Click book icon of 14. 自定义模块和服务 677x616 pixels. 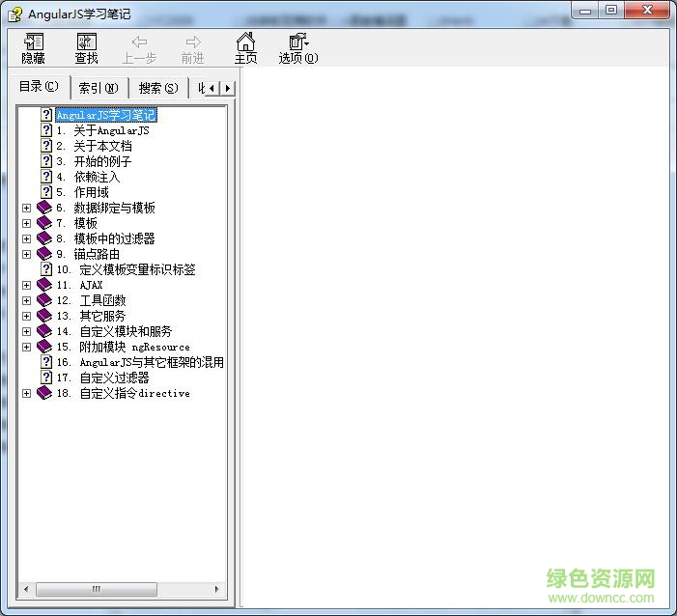click(x=44, y=331)
